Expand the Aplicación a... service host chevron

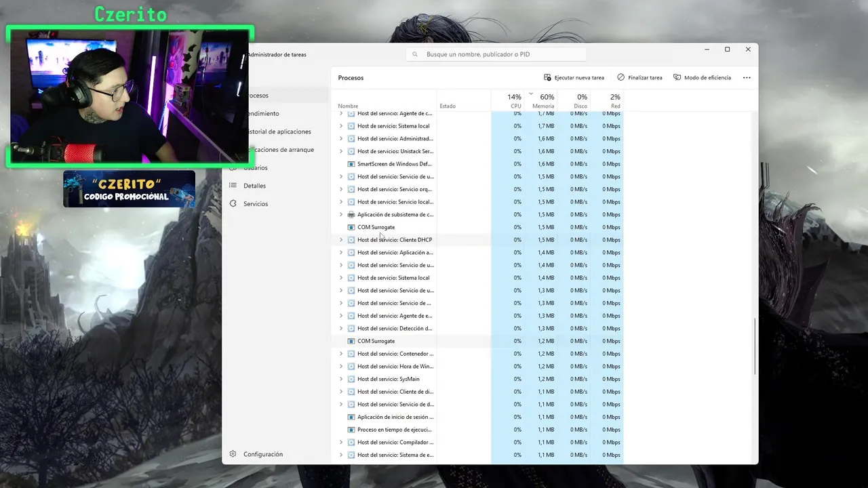[341, 253]
